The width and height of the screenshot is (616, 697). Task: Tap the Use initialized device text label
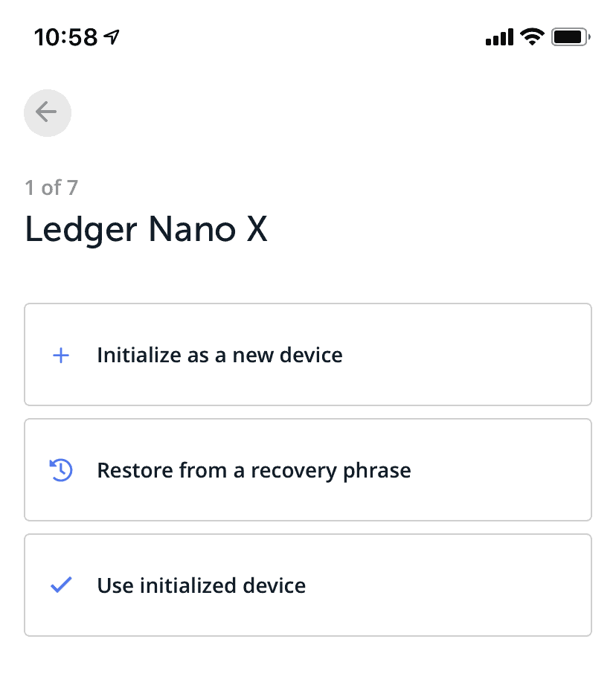click(x=201, y=585)
